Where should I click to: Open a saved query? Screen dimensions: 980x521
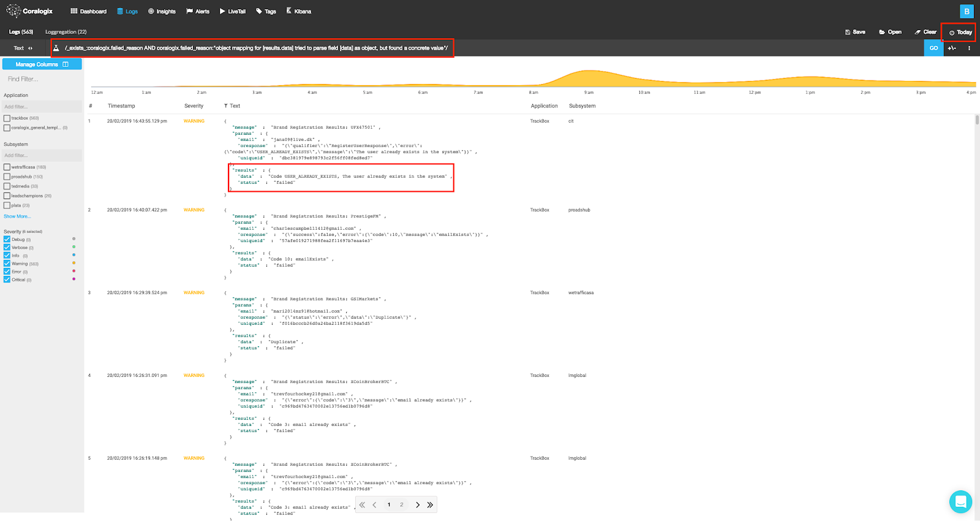coord(890,32)
